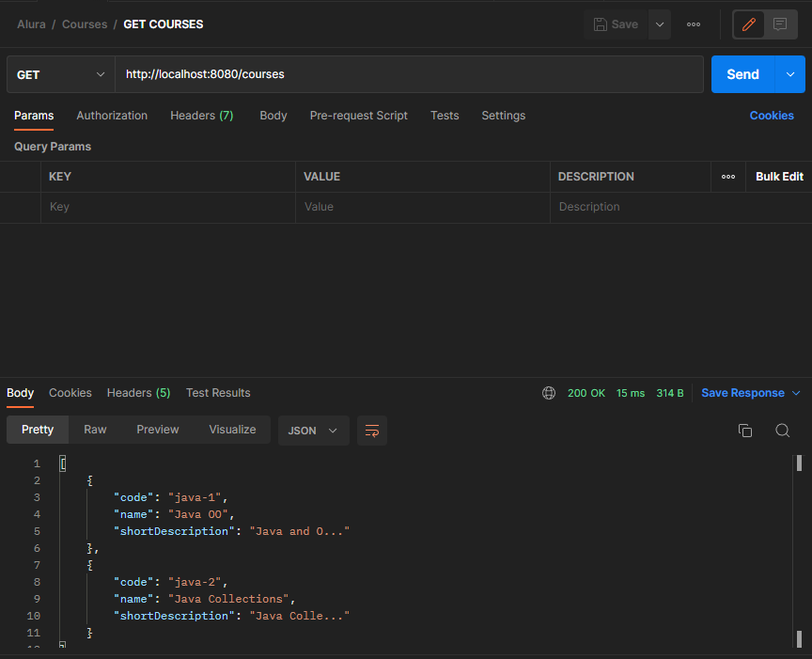Image resolution: width=812 pixels, height=659 pixels.
Task: Open search in the response viewer
Action: [x=782, y=430]
